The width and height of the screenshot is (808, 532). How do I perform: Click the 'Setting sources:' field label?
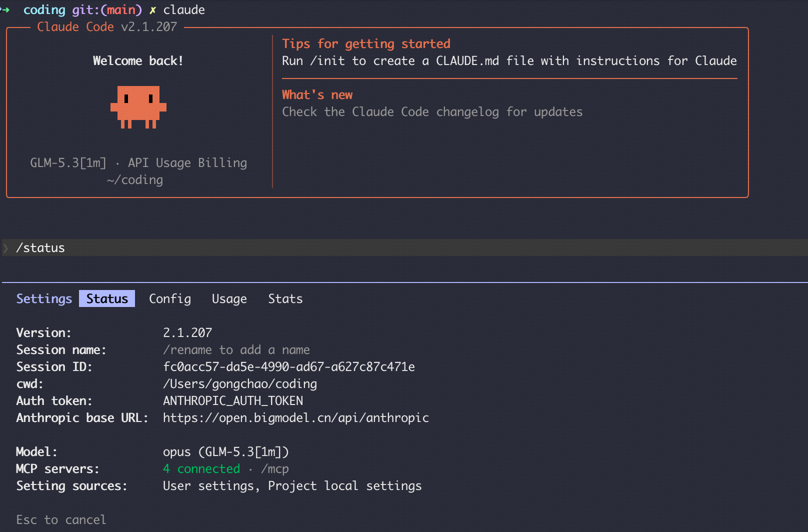coord(72,486)
